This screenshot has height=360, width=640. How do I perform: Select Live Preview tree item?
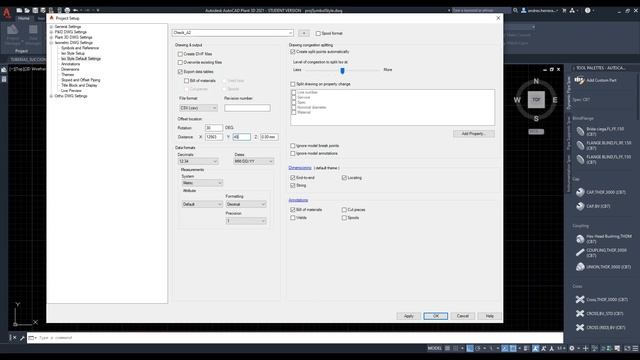pyautogui.click(x=71, y=91)
